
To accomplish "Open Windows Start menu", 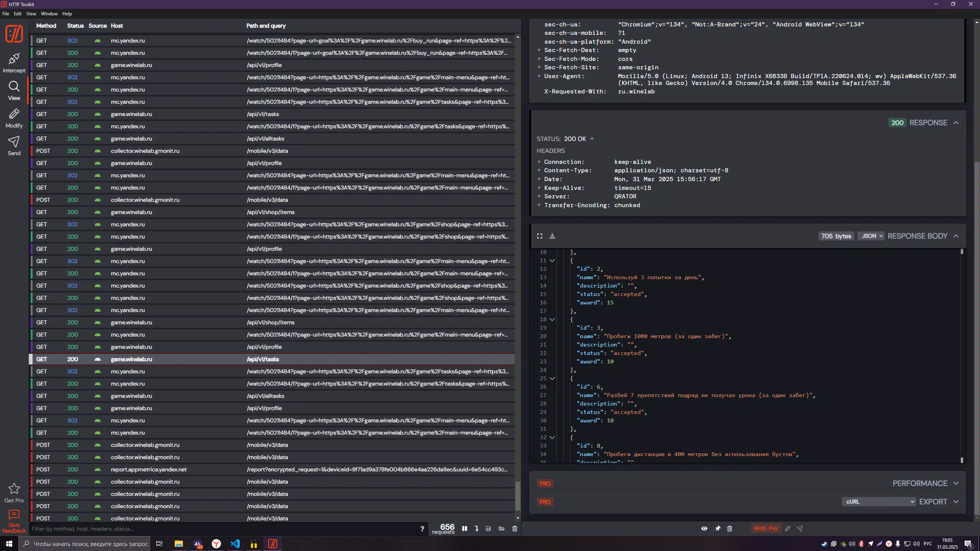I will coord(9,544).
